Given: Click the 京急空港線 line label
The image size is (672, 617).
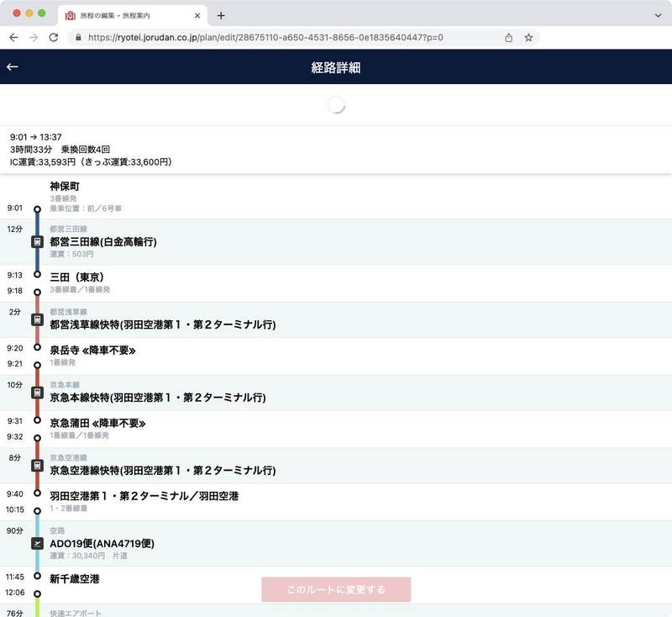Looking at the screenshot, I should (69, 457).
